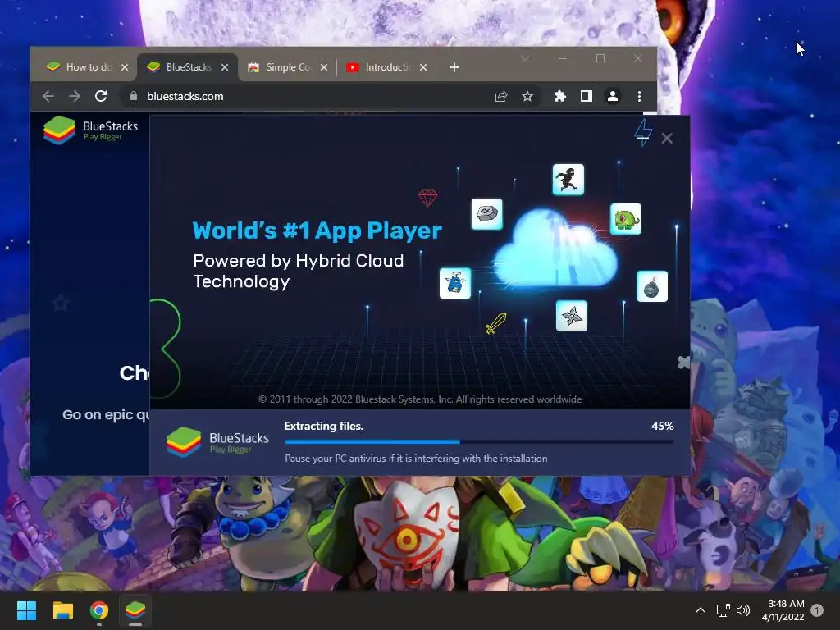840x630 pixels.
Task: Open File Explorer from taskbar
Action: (x=62, y=610)
